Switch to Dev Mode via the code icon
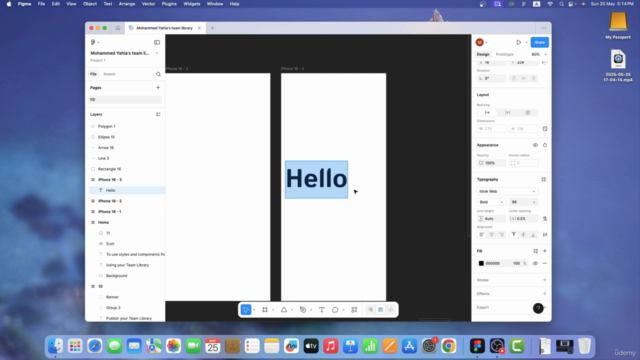This screenshot has height=360, width=640. pyautogui.click(x=391, y=310)
